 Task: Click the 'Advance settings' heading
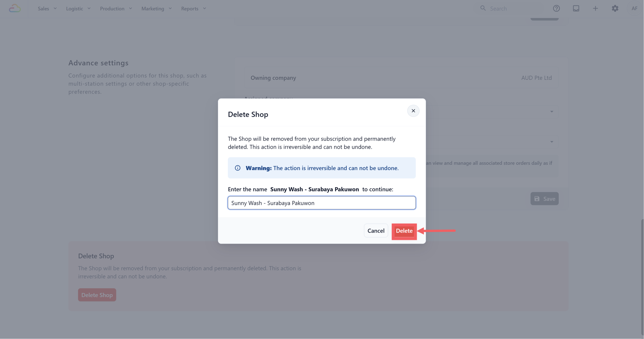[x=99, y=63]
